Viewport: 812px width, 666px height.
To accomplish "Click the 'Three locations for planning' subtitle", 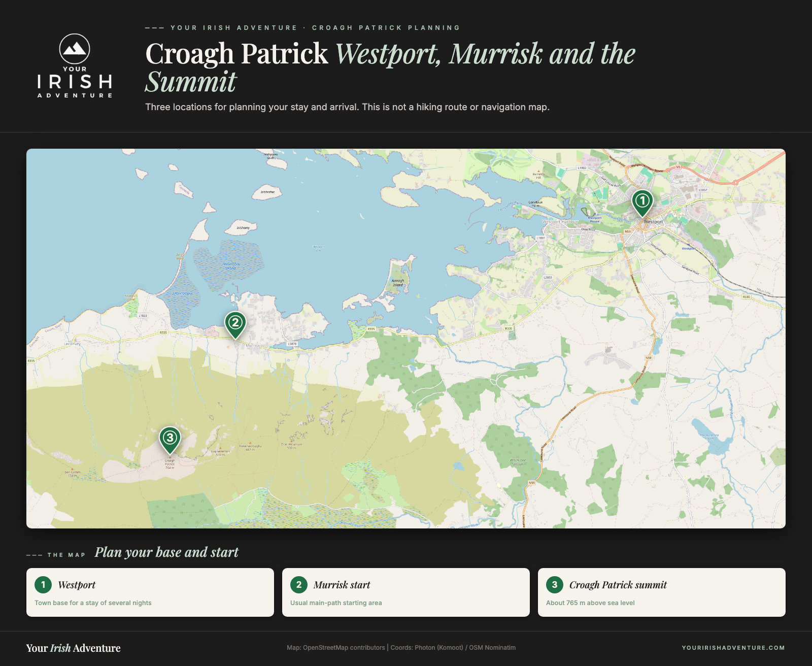I will pos(348,107).
